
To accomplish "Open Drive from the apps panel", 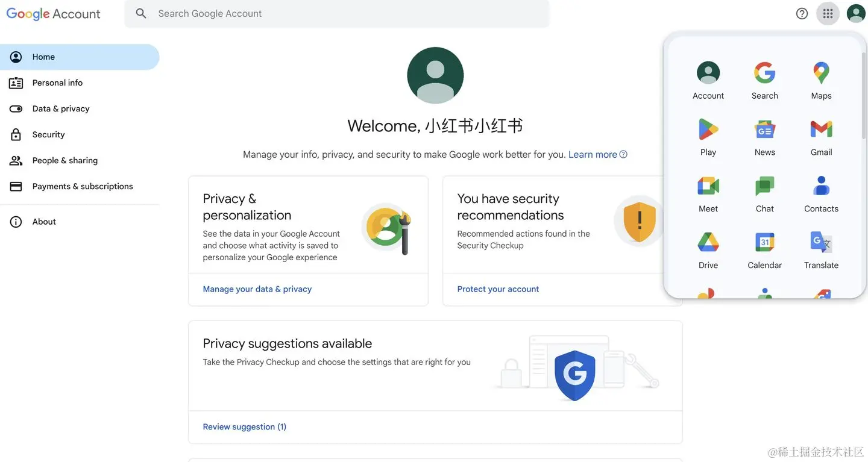I will coord(708,251).
